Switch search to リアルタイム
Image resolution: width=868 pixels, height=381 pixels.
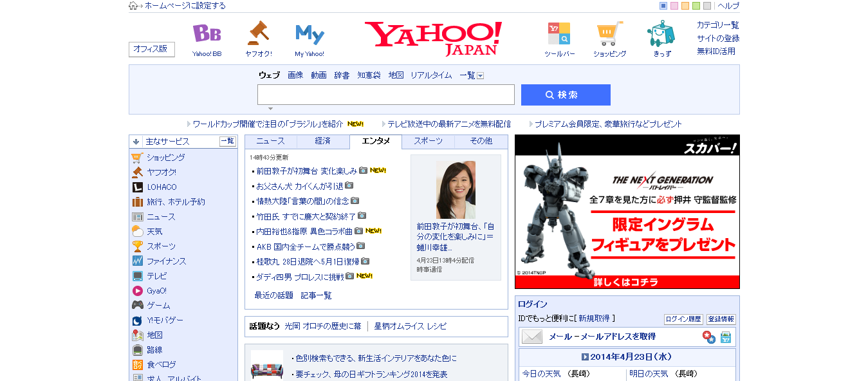pyautogui.click(x=431, y=75)
